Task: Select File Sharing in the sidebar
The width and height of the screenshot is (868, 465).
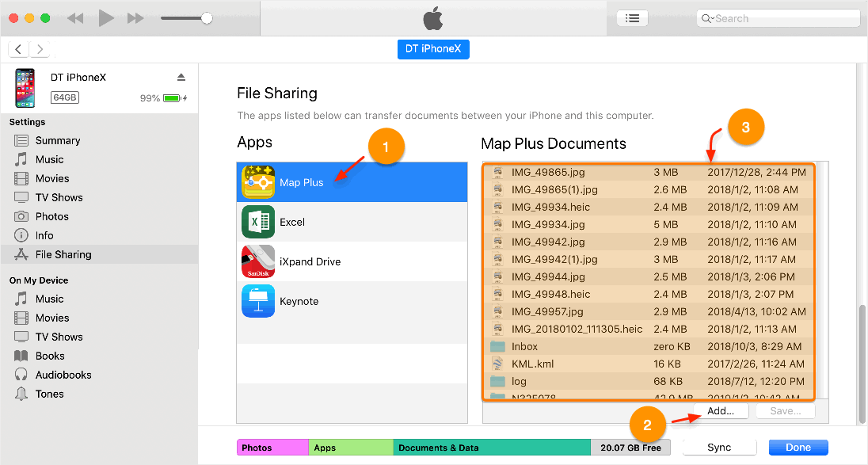Action: pos(100,254)
